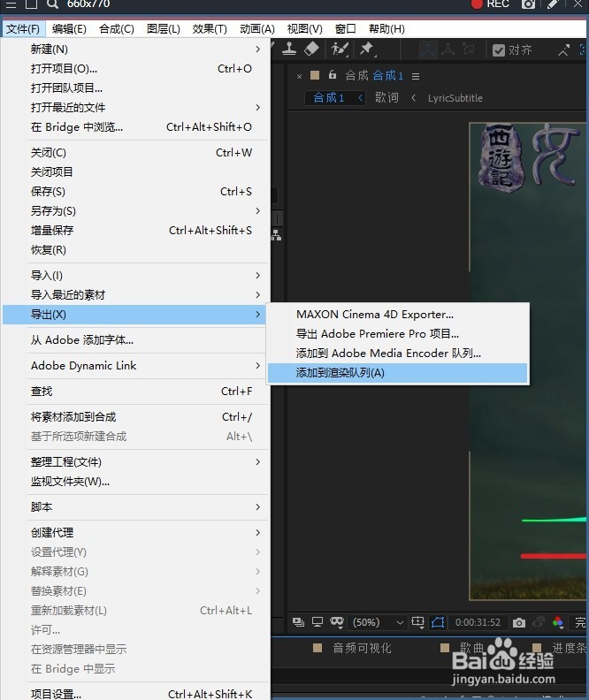Click the recorder camera screenshot icon
This screenshot has width=589, height=700.
[528, 4]
